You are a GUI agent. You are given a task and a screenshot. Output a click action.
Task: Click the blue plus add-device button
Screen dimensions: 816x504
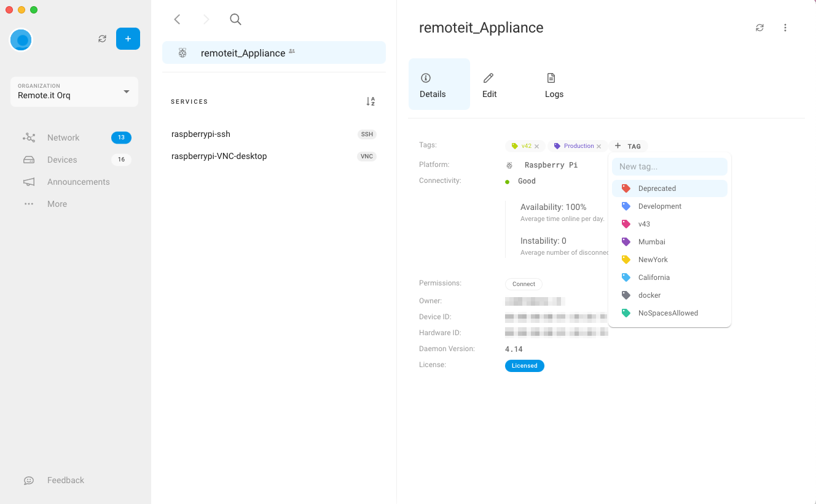pyautogui.click(x=128, y=39)
